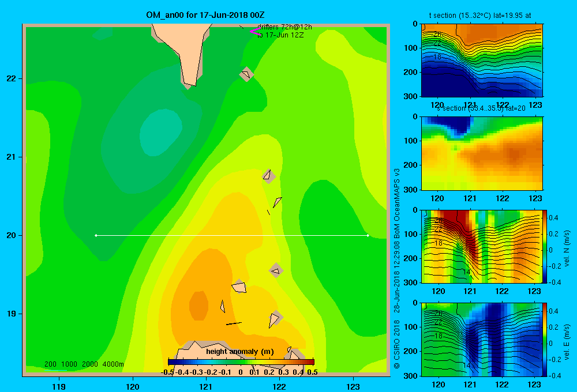Click the '200 1000 2000 4000m' depth legend
577x392 pixels.
[x=84, y=364]
